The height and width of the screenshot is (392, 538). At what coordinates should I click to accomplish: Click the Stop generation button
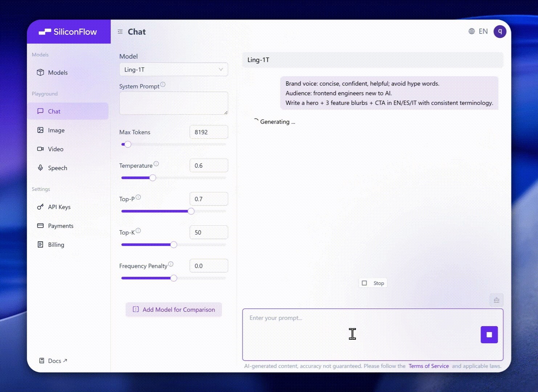click(x=373, y=283)
